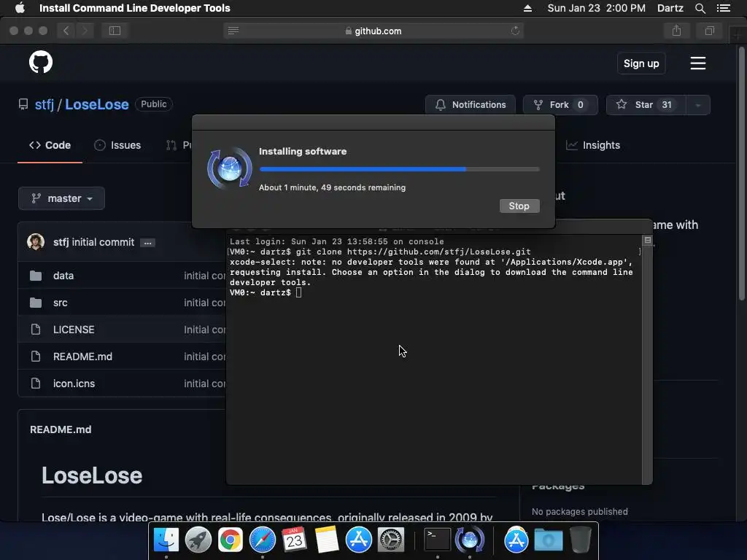Screen dimensions: 747x560
Task: Click the src folder icon
Action: (x=36, y=303)
